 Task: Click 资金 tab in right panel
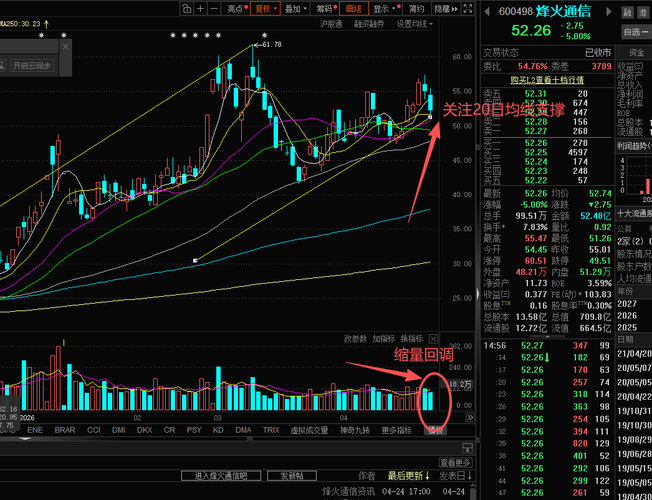pos(637,52)
